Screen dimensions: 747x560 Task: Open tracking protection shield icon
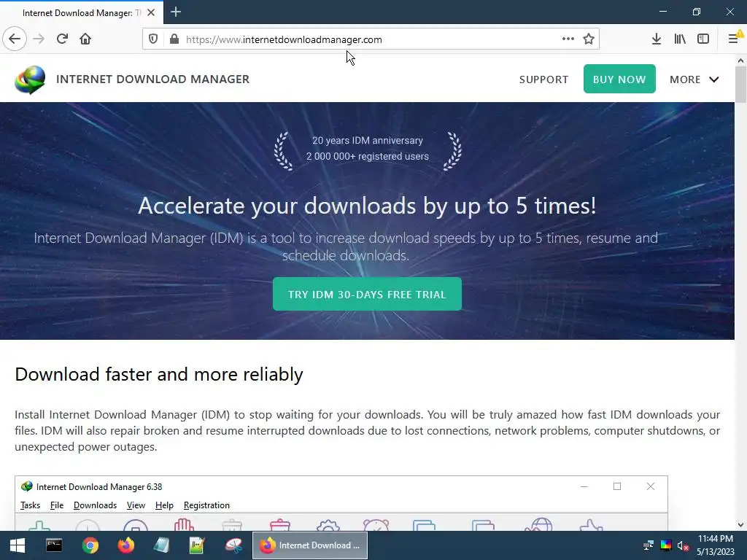pos(153,39)
